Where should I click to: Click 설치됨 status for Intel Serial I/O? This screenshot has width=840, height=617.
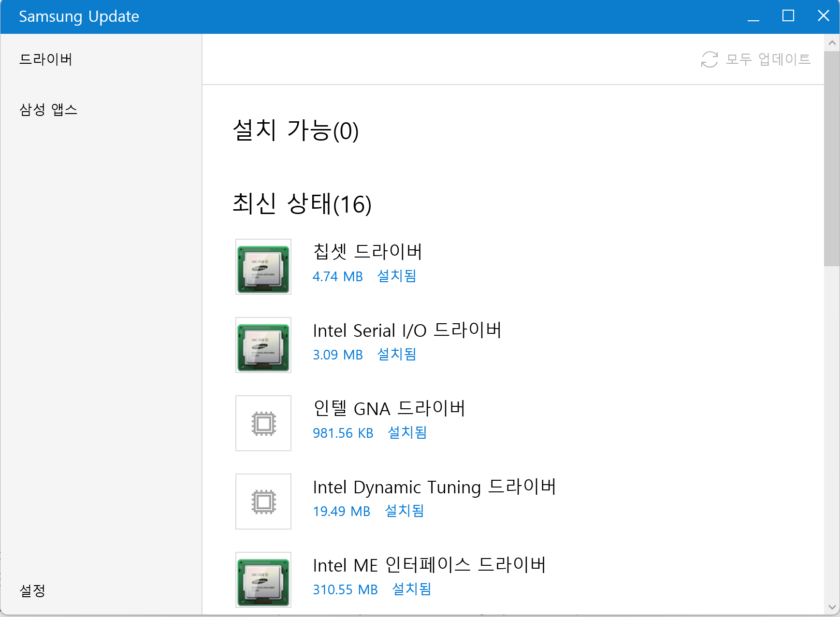click(397, 354)
